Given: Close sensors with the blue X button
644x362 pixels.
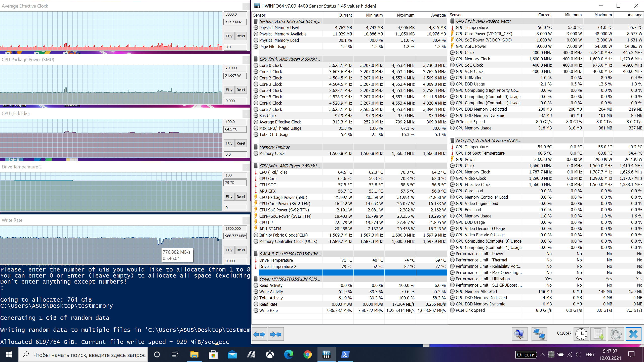Looking at the screenshot, I should pyautogui.click(x=633, y=334).
